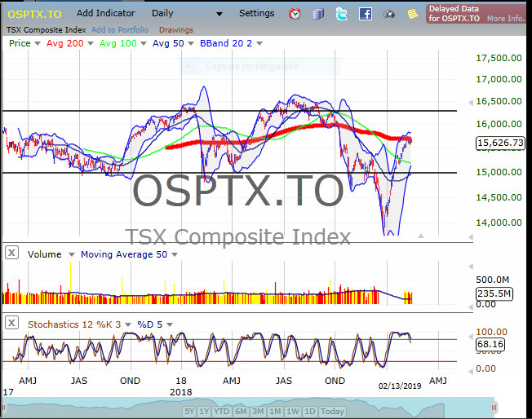Viewport: 532px width, 419px height.
Task: Open the Stochastics 12 %K 3 dropdown arrow
Action: pyautogui.click(x=128, y=324)
